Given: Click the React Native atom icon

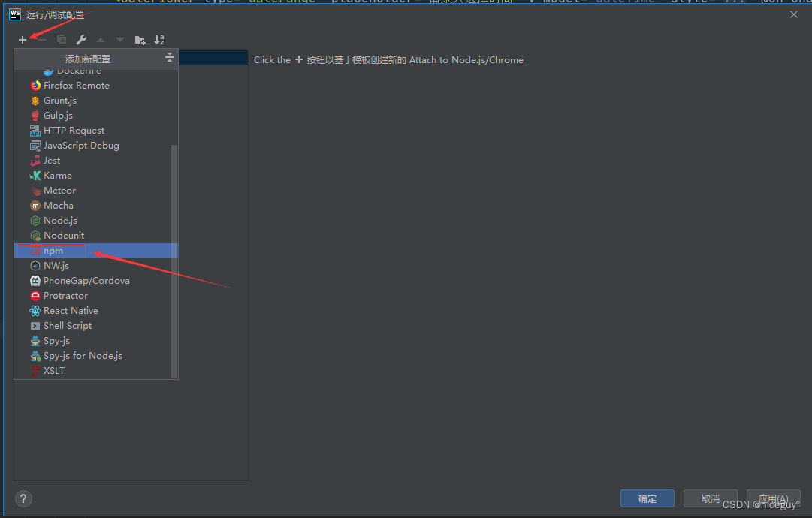Looking at the screenshot, I should pyautogui.click(x=35, y=311).
